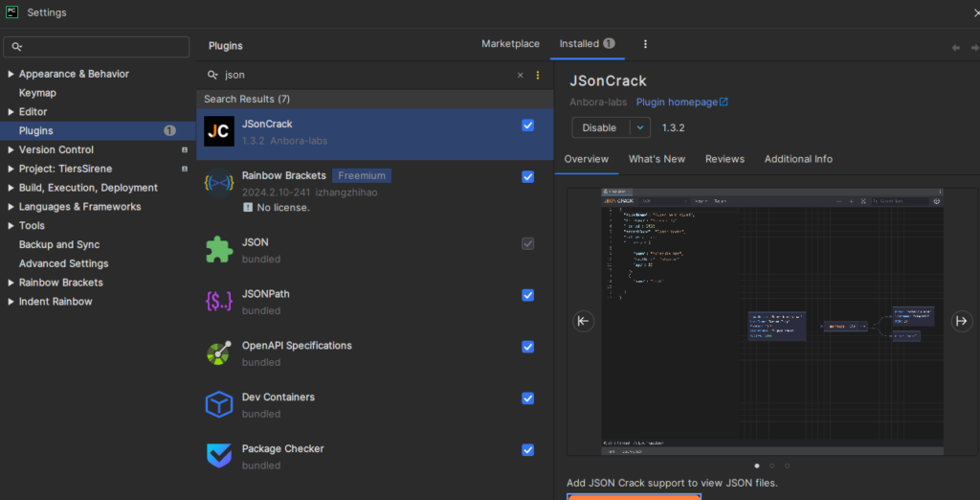
Task: Switch to the Marketplace tab
Action: coord(511,44)
